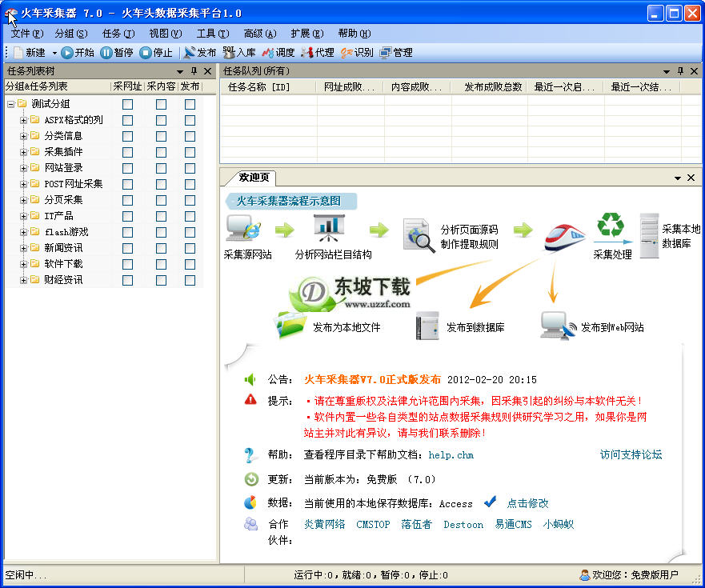Click the green 更新 refresh icon
This screenshot has width=705, height=588.
(x=251, y=479)
